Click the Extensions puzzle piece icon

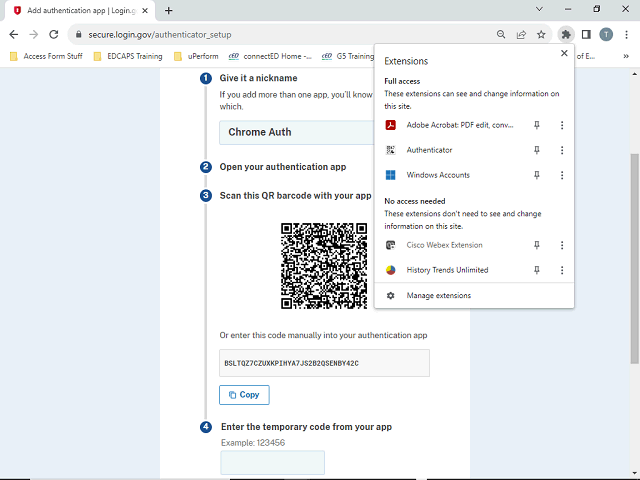pyautogui.click(x=566, y=35)
